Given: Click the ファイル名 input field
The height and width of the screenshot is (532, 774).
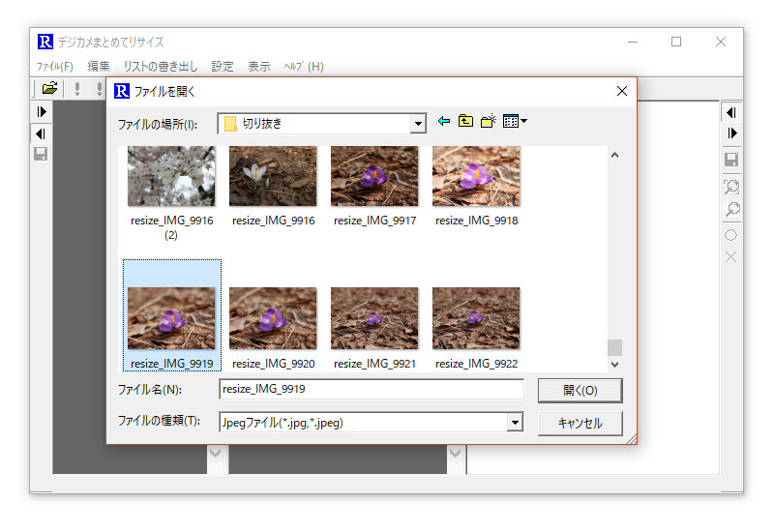Looking at the screenshot, I should tap(372, 389).
